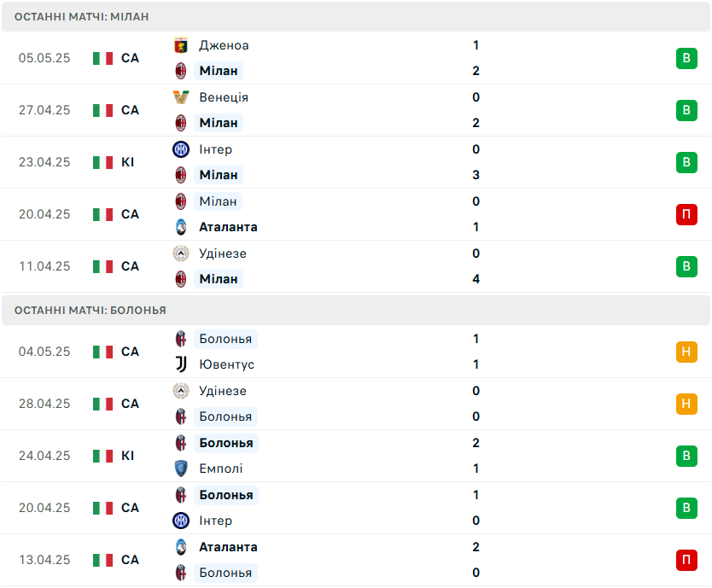Screen dimensions: 712x588
Task: Click the red loss badge for Milan–Atalanta
Action: coord(686,214)
